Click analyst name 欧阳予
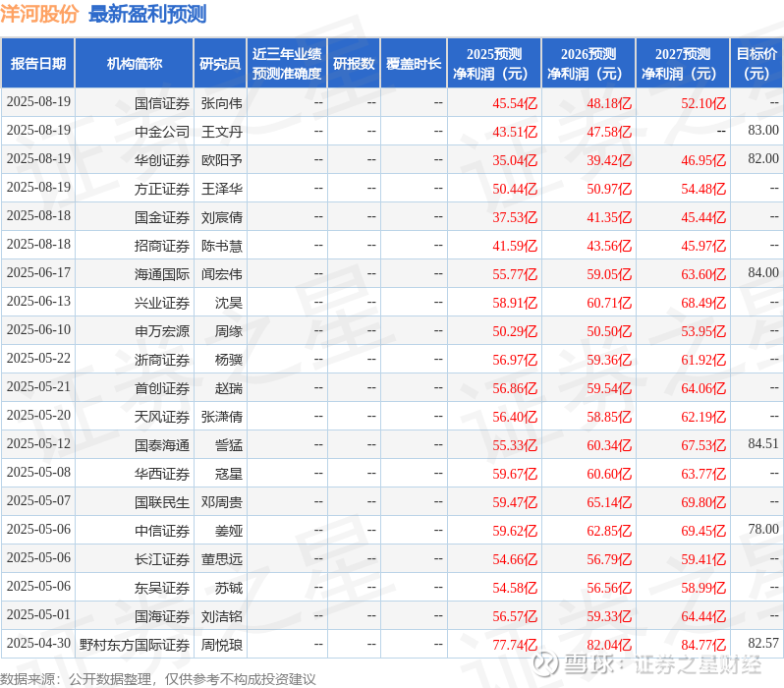The width and height of the screenshot is (784, 688). point(221,160)
